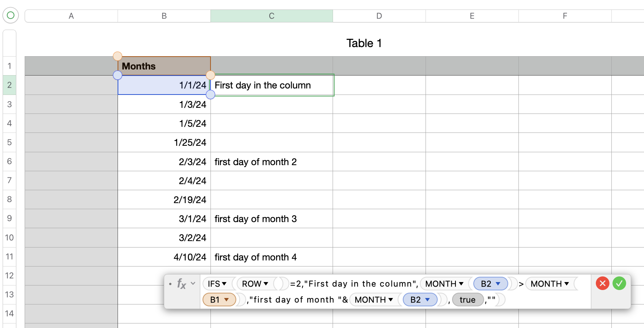Click the date cell 2/19/24
This screenshot has height=328, width=644.
point(164,200)
